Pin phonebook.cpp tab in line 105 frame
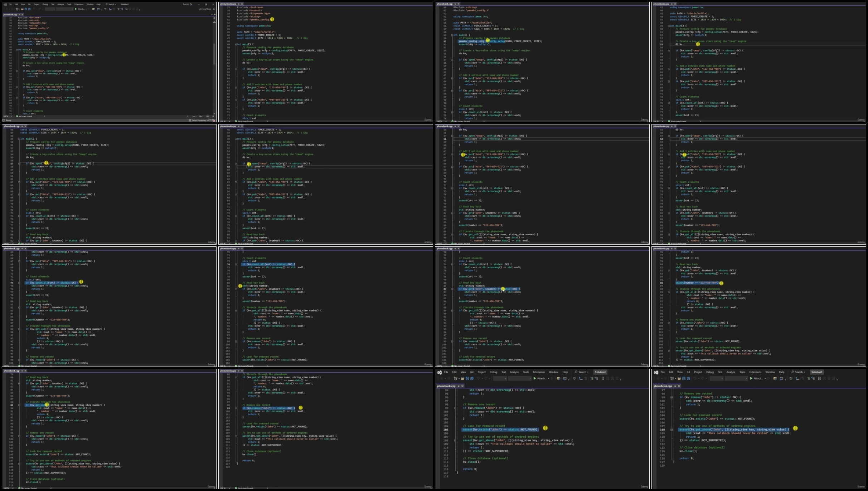The width and height of the screenshot is (868, 491). coord(459,386)
